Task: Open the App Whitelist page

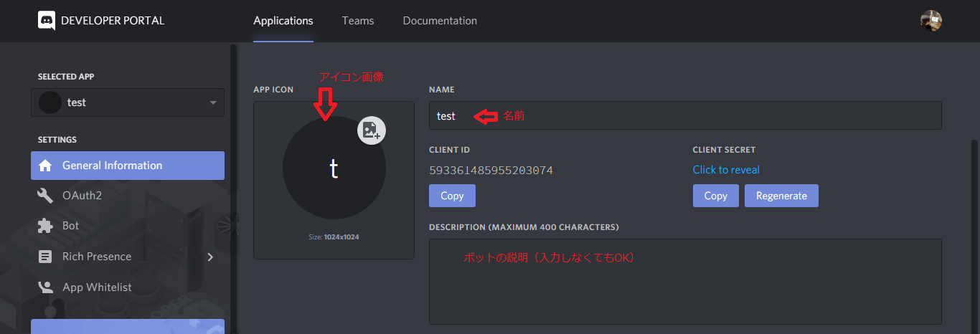Action: pos(128,287)
